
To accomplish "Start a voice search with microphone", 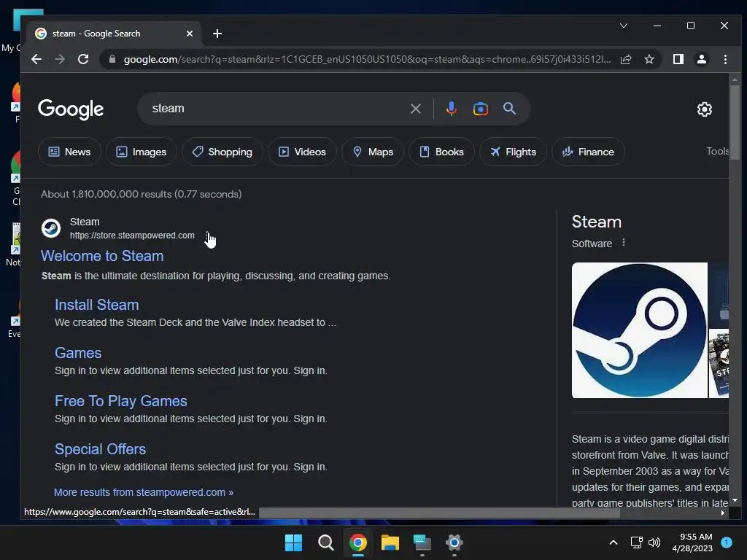I will tap(451, 109).
